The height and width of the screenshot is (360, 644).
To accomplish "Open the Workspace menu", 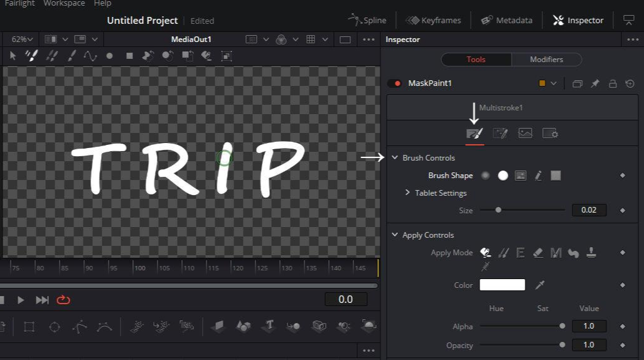I will point(64,3).
